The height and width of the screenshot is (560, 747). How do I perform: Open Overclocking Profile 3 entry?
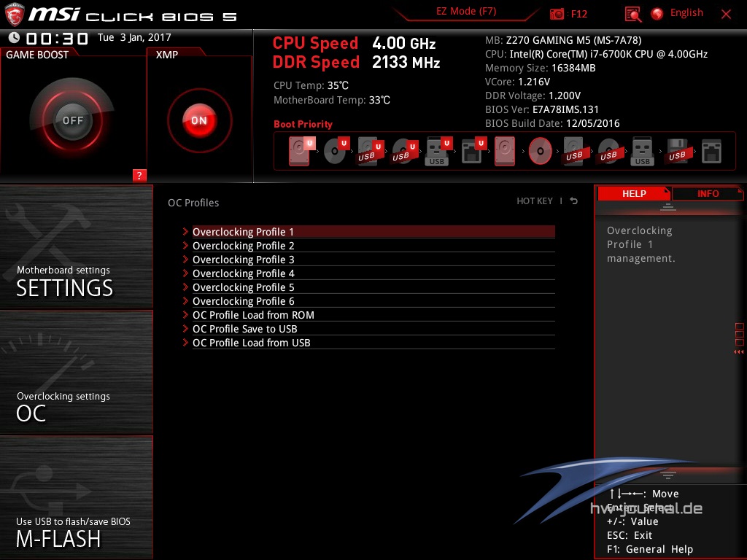[x=373, y=259]
